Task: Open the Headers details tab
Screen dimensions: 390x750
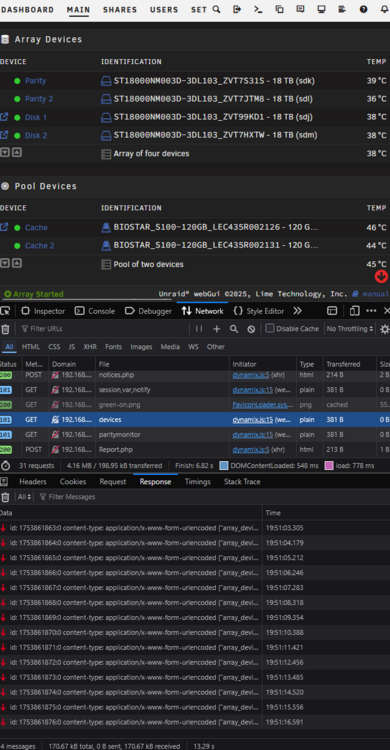Action: [33, 482]
